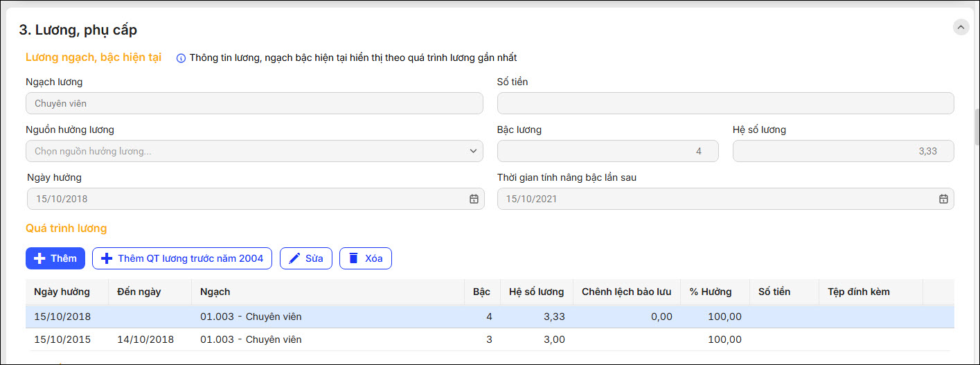
Task: Click the info icon beside Thông tin lương
Action: pyautogui.click(x=181, y=58)
